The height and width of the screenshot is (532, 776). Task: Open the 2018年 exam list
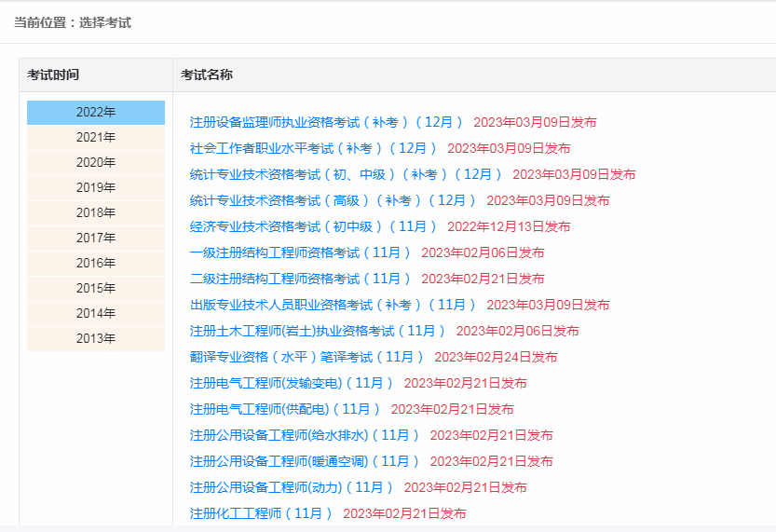click(96, 213)
